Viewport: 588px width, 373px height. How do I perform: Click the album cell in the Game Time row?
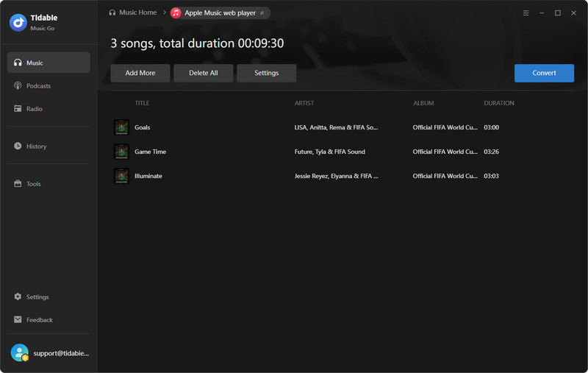445,152
